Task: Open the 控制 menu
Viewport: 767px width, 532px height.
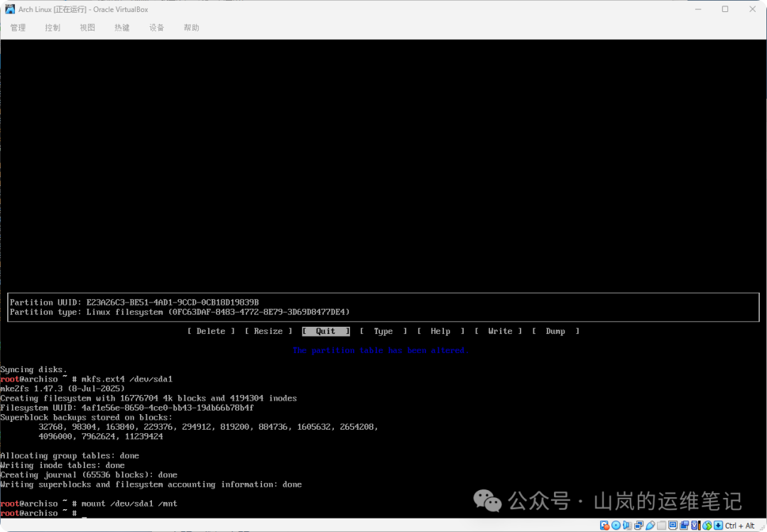Action: pos(53,28)
